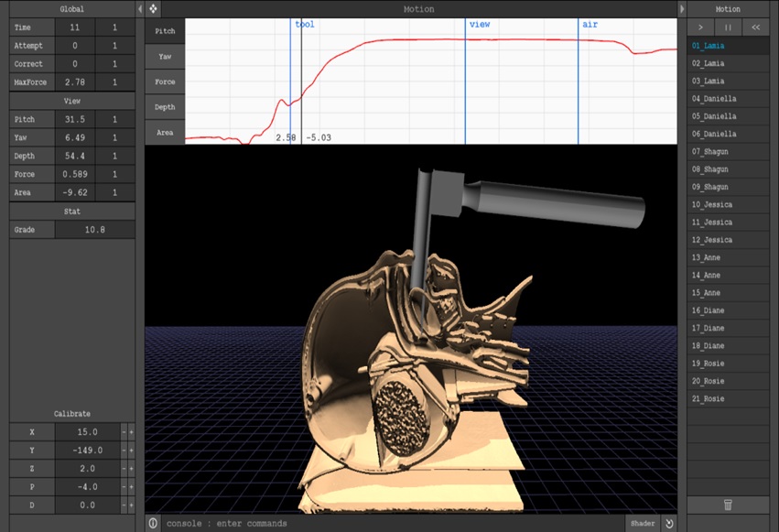Select the 05_Daniella recording entry

[728, 116]
